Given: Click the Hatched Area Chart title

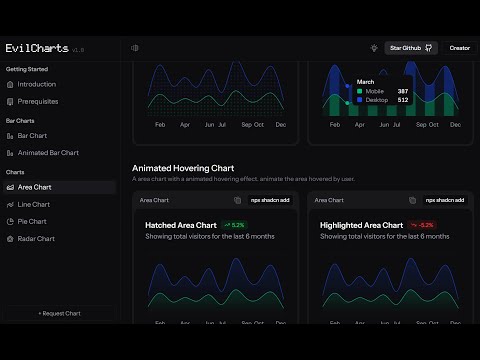Looking at the screenshot, I should pos(181,225).
